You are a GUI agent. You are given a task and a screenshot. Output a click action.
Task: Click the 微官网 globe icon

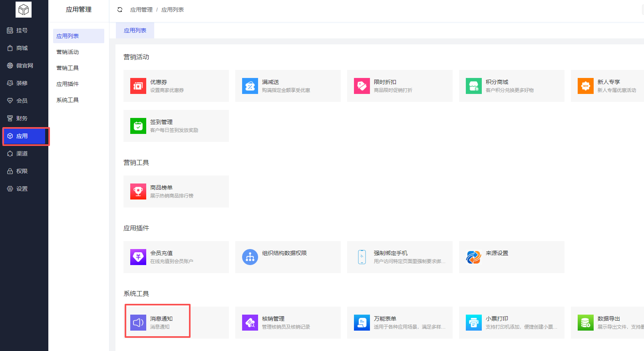[x=10, y=66]
